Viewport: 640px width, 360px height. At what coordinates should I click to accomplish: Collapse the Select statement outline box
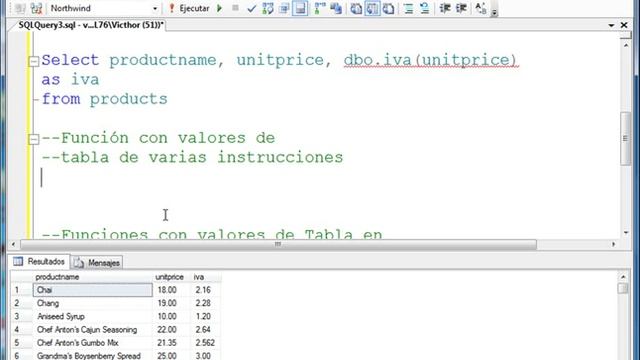[x=33, y=61]
